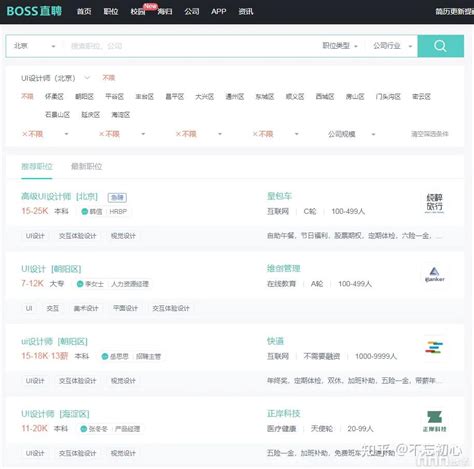Screen dimensions: 474x469
Task: Expand the 公司行业 dropdown
Action: click(393, 46)
